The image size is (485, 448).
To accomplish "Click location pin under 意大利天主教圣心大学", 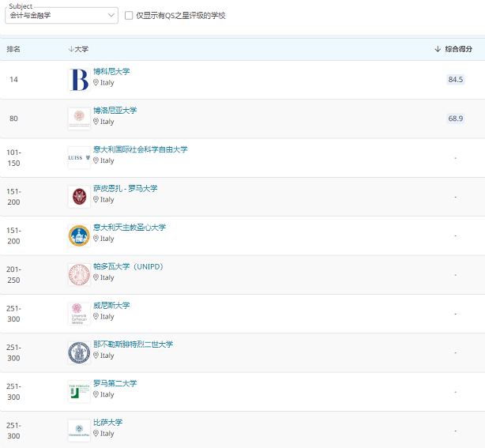I will point(96,239).
